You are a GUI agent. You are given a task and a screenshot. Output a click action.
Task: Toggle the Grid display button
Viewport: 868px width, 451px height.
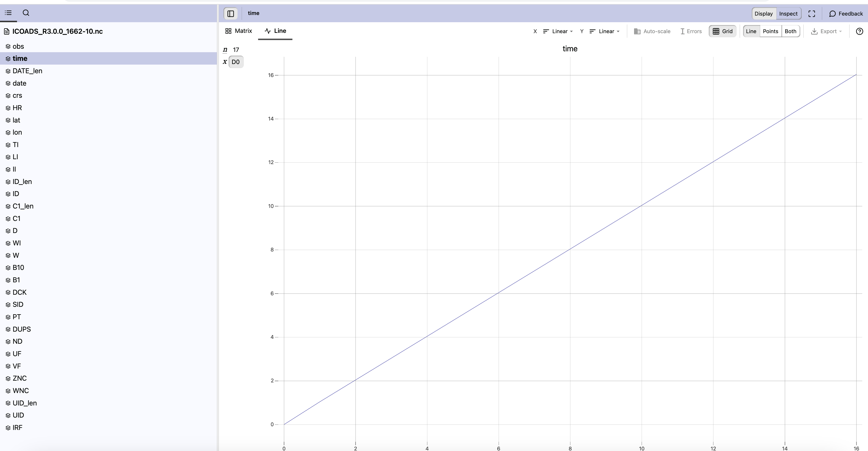722,31
